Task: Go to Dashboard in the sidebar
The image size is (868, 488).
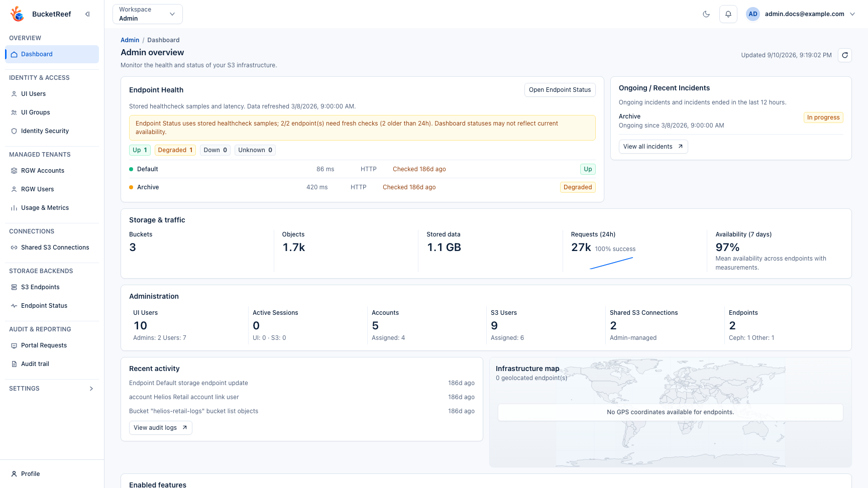Action: tap(52, 54)
